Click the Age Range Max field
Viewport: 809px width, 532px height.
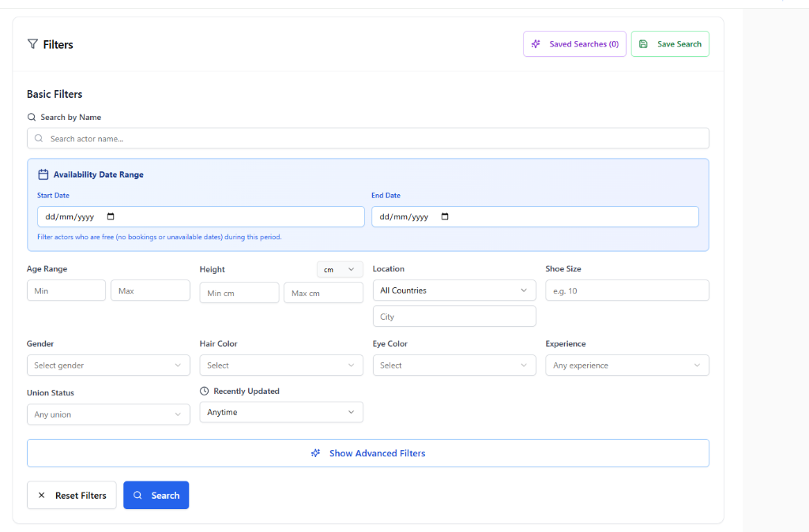point(150,290)
